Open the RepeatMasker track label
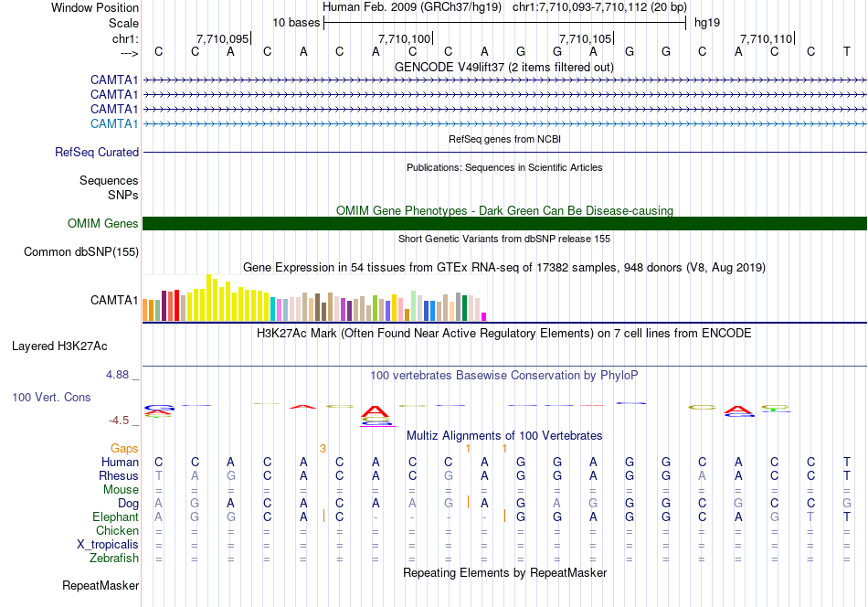Screen dimensions: 868x607 pyautogui.click(x=101, y=585)
